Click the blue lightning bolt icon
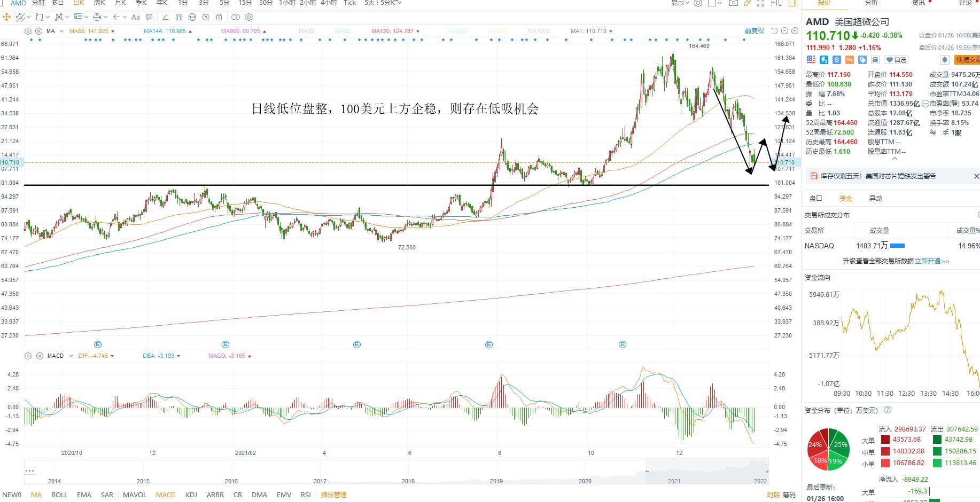Viewport: 980px width, 502px height. 824,60
